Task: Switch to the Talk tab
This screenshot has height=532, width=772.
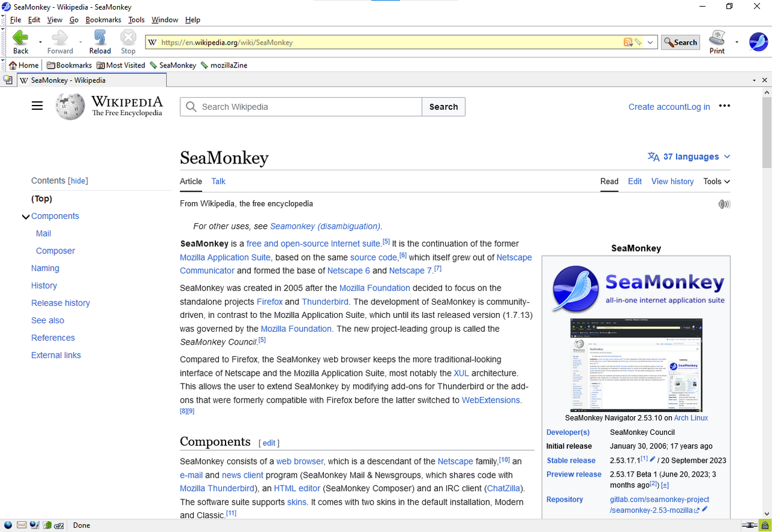Action: [218, 181]
